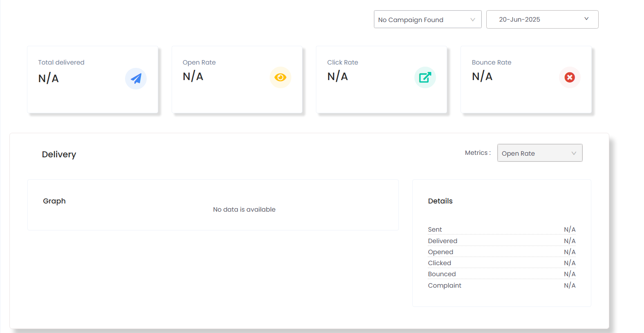
Task: Click the Open Rate eye icon
Action: pos(280,77)
